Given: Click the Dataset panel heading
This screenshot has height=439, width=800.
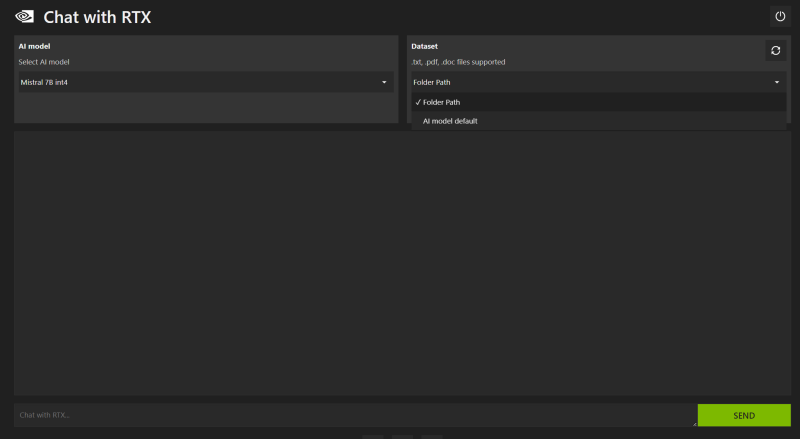Looking at the screenshot, I should pos(424,46).
